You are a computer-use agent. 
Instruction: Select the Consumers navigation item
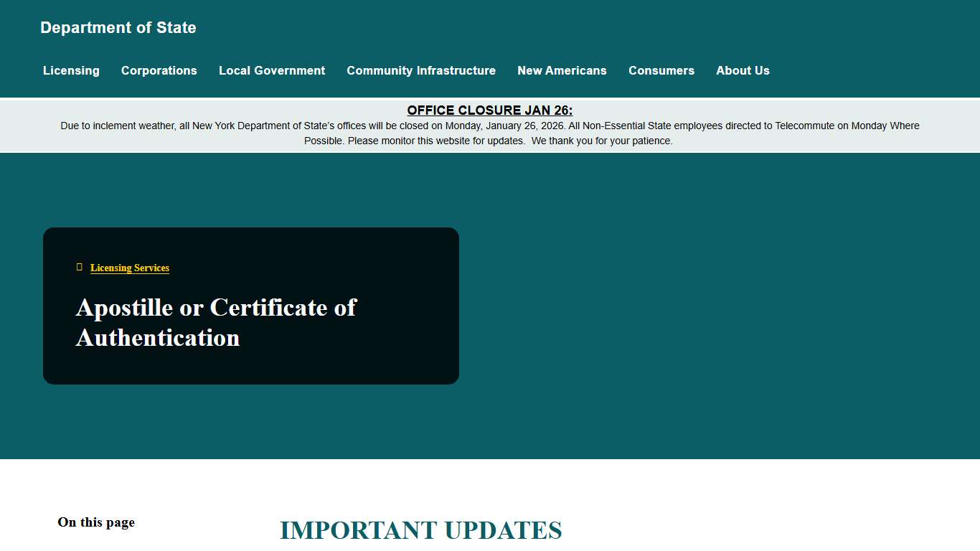pos(661,70)
